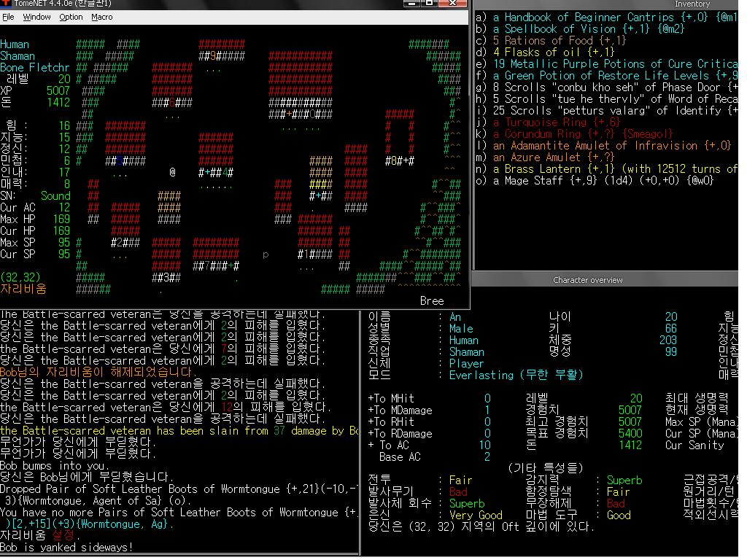This screenshot has height=560, width=747.
Task: Open the Macro menu
Action: [102, 17]
